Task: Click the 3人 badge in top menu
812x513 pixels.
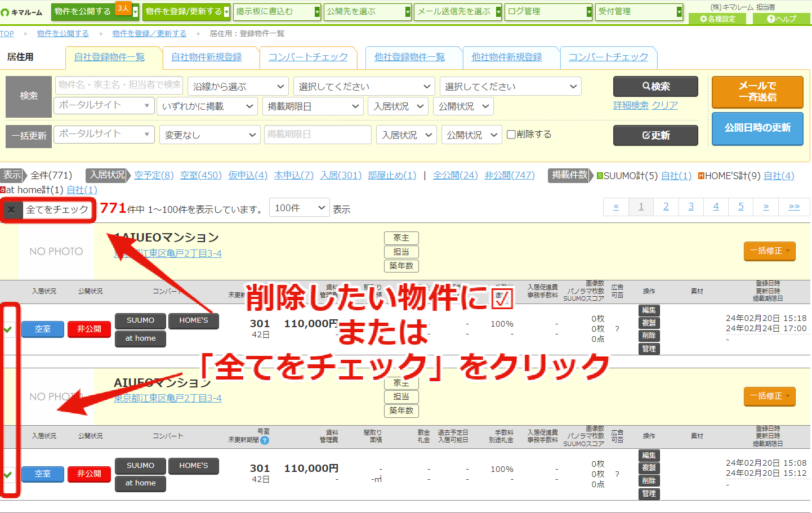Action: (123, 8)
